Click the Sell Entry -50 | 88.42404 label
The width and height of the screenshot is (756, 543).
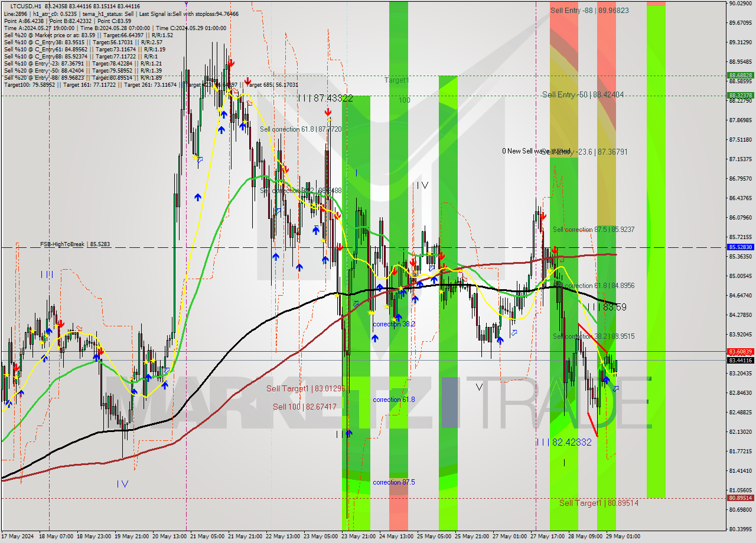click(583, 94)
